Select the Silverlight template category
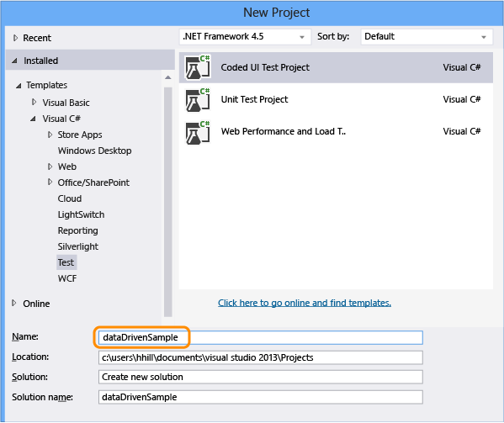504x423 pixels. tap(78, 246)
